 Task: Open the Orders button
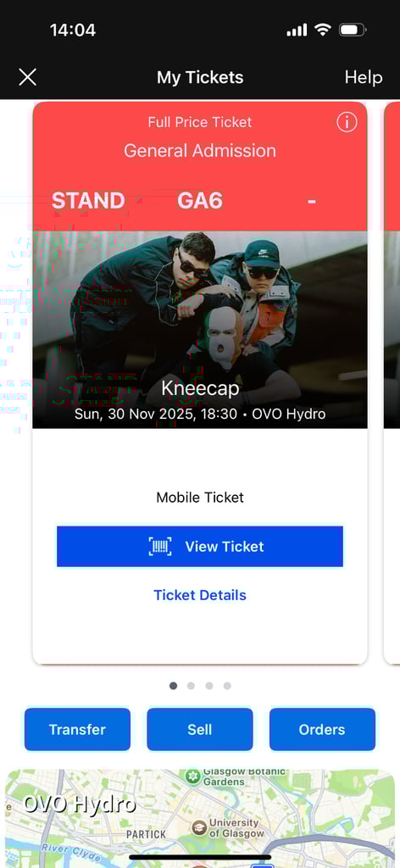(322, 729)
